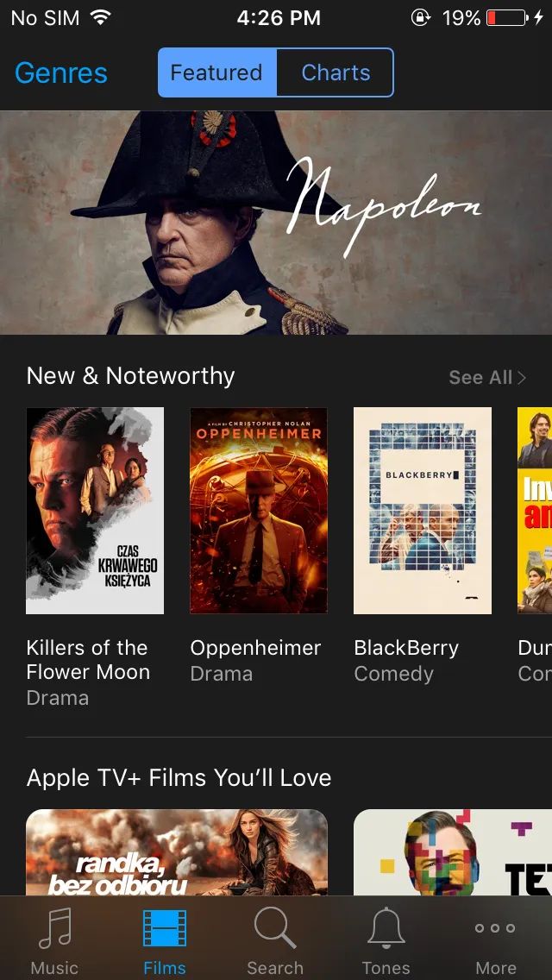The height and width of the screenshot is (980, 552).
Task: Tap the Oppenheimer title text
Action: [x=255, y=648]
